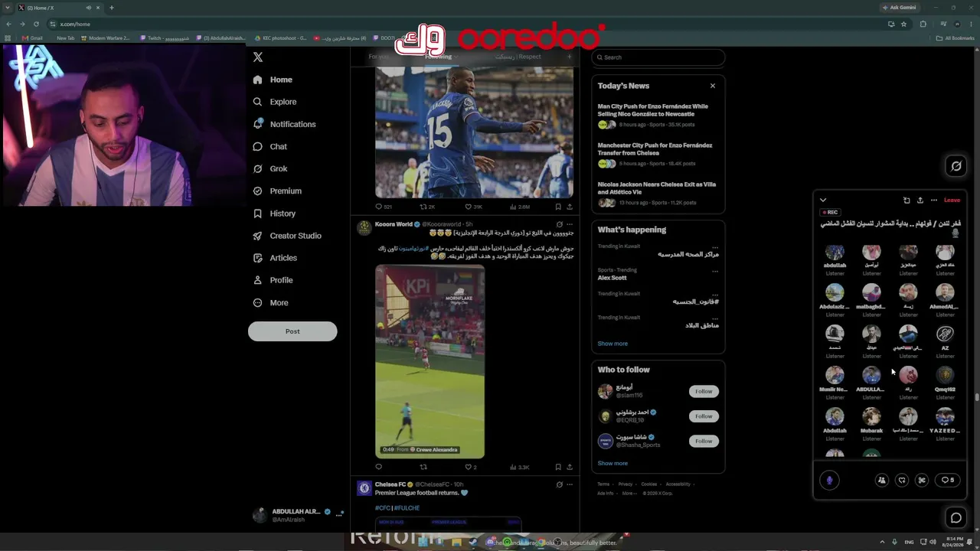Collapse the Space panel with chevron

pos(823,201)
